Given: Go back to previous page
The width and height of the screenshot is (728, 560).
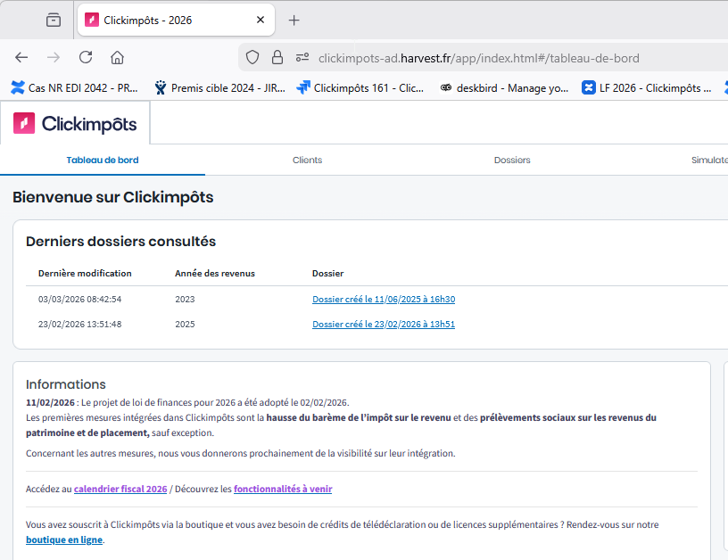Looking at the screenshot, I should [x=22, y=57].
